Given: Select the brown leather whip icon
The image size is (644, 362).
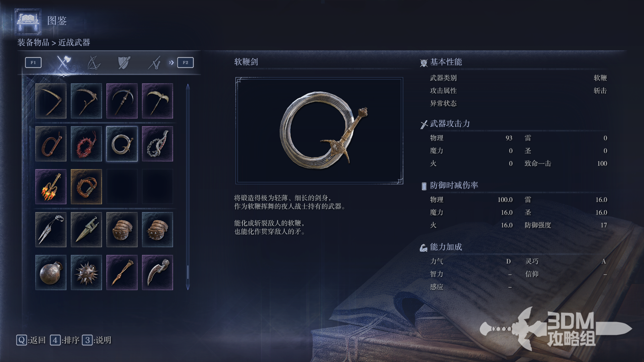Looking at the screenshot, I should pyautogui.click(x=51, y=144).
